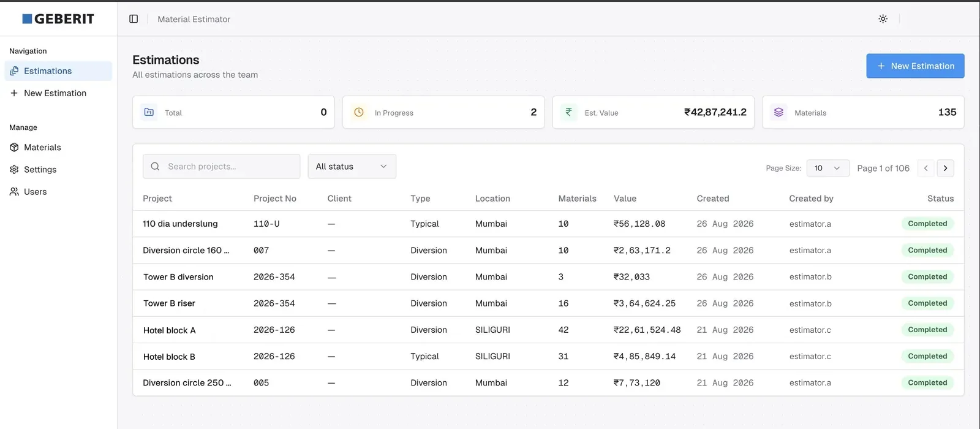Screen dimensions: 980x429
Task: Click the Settings gear icon
Action: click(x=14, y=169)
